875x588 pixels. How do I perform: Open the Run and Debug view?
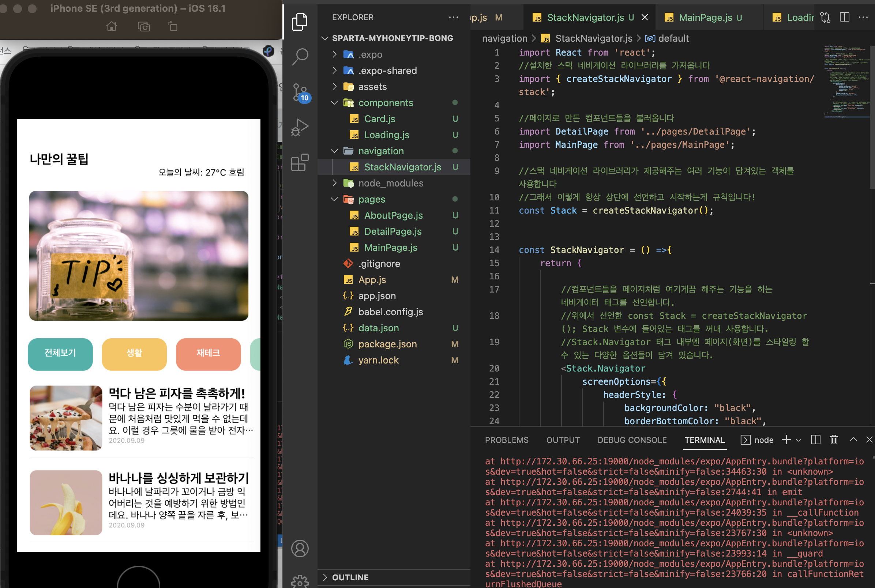click(300, 127)
